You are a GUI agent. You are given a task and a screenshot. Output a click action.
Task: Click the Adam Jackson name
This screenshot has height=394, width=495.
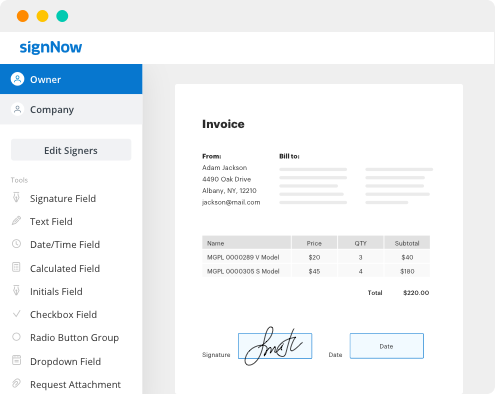pos(225,168)
